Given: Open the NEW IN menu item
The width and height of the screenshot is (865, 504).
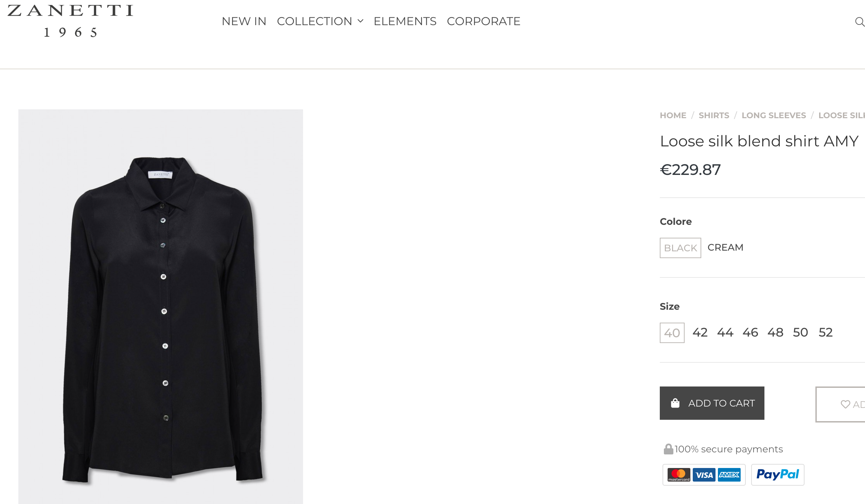Looking at the screenshot, I should [244, 21].
